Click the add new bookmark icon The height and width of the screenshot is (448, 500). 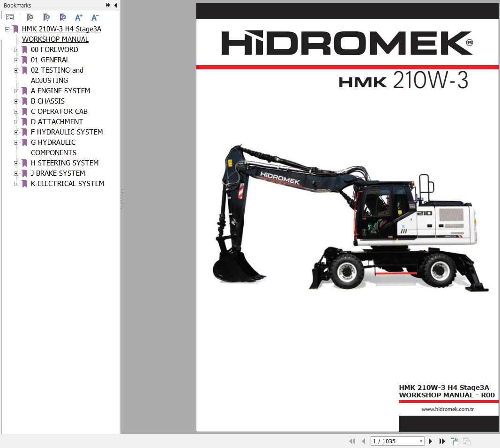tap(46, 17)
